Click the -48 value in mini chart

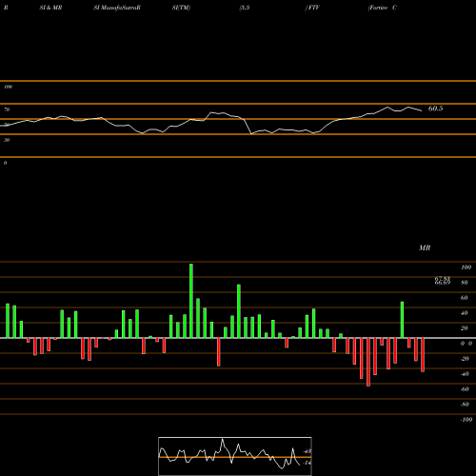coord(307,451)
